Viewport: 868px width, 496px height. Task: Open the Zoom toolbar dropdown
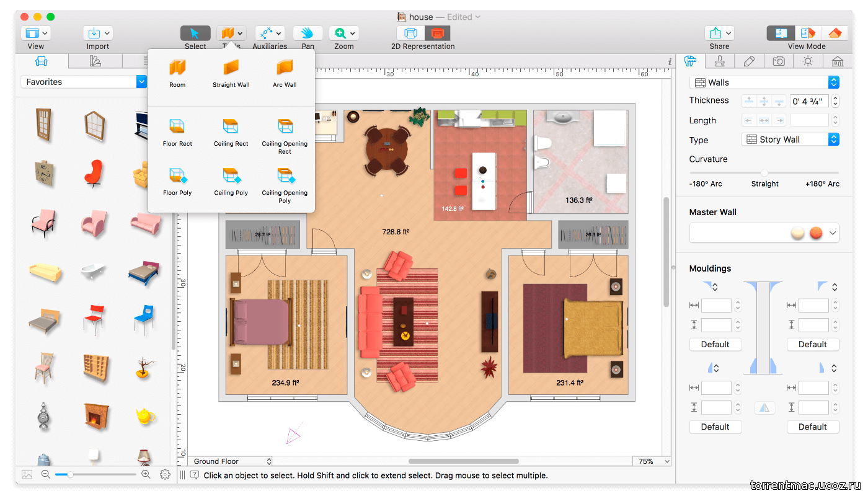(x=343, y=33)
